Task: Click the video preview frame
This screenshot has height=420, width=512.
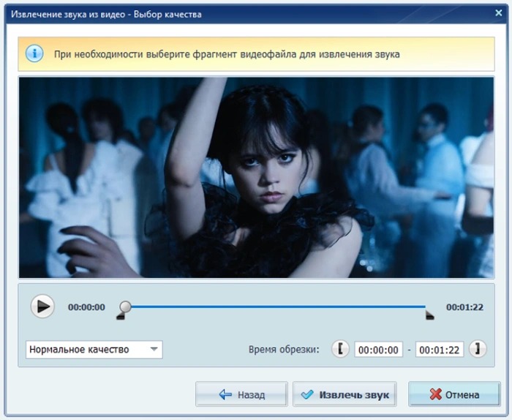Action: (x=256, y=177)
